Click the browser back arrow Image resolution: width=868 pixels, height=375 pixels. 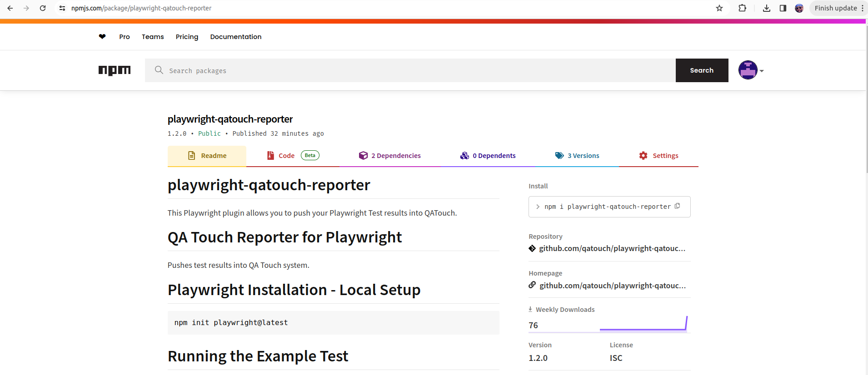[10, 8]
